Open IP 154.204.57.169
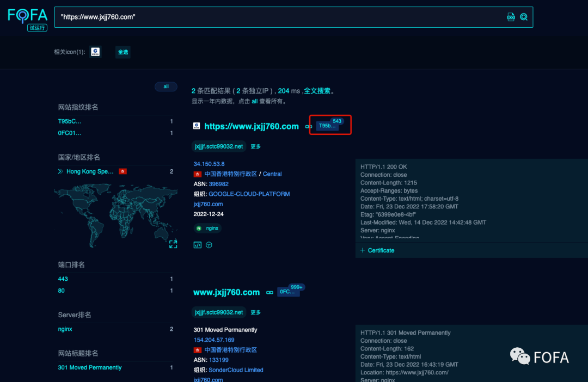This screenshot has height=382, width=588. (214, 340)
